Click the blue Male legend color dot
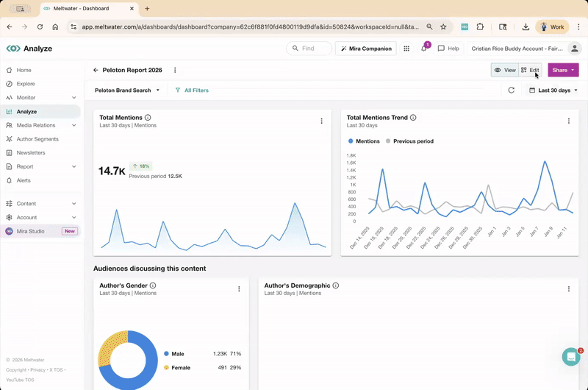The height and width of the screenshot is (390, 588). click(x=166, y=354)
